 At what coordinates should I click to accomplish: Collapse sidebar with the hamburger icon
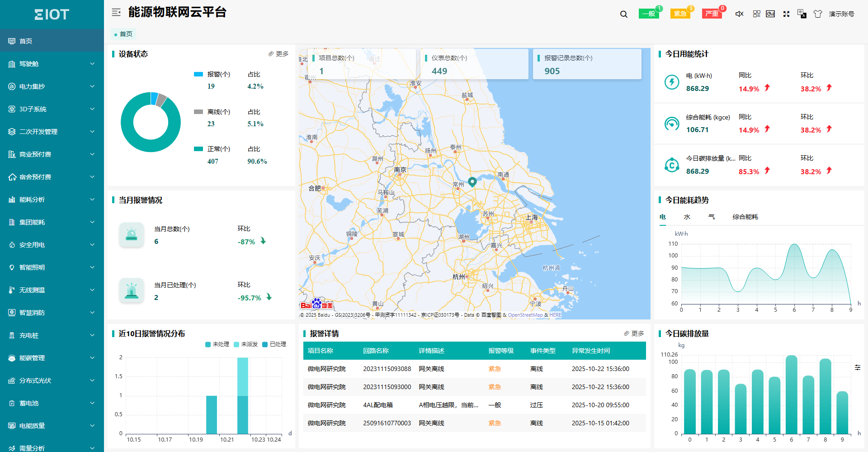(116, 12)
